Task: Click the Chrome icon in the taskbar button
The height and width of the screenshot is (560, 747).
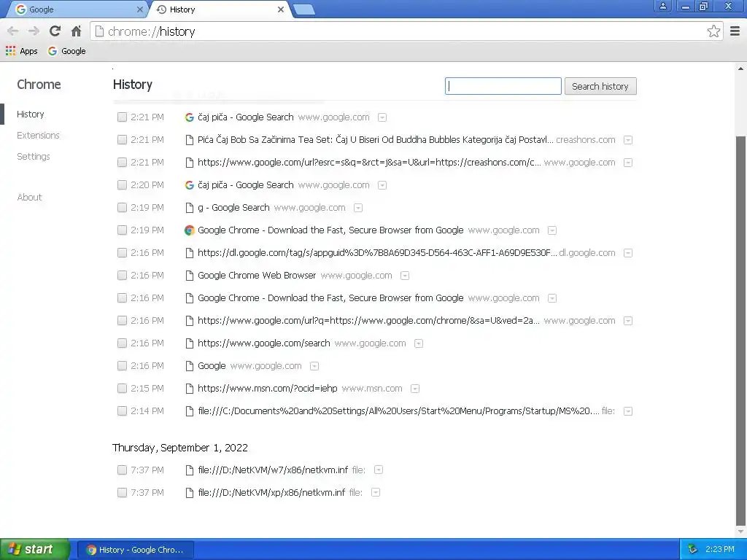Action: [x=91, y=550]
